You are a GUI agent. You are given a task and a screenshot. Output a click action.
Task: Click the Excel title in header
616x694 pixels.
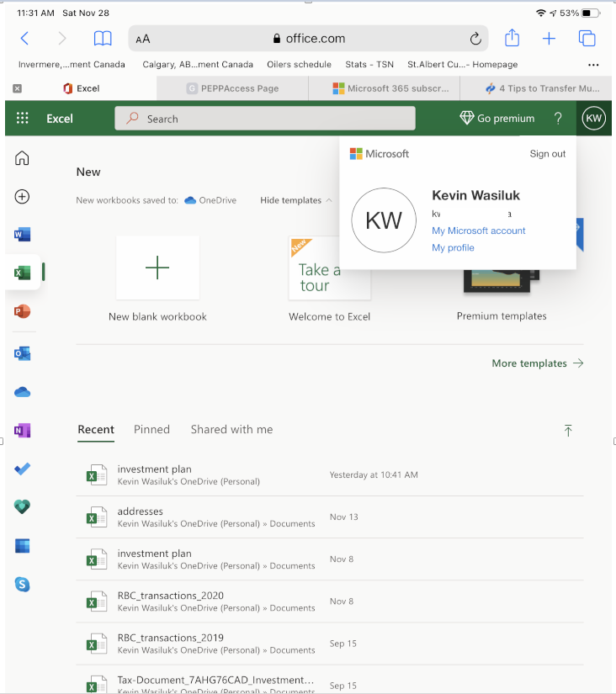60,118
